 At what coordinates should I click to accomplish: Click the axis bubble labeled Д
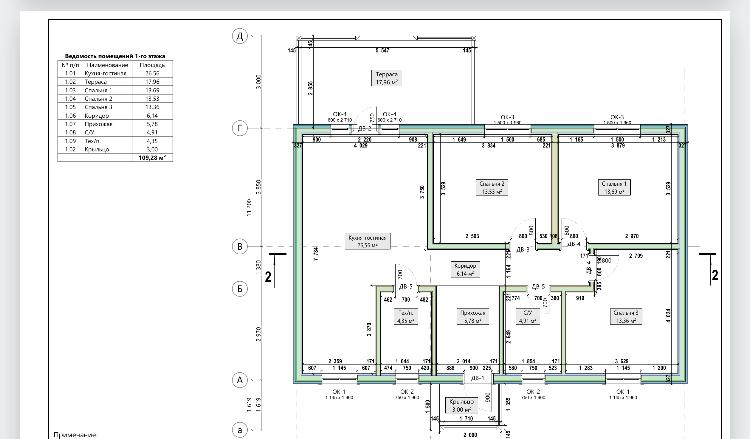click(x=240, y=36)
